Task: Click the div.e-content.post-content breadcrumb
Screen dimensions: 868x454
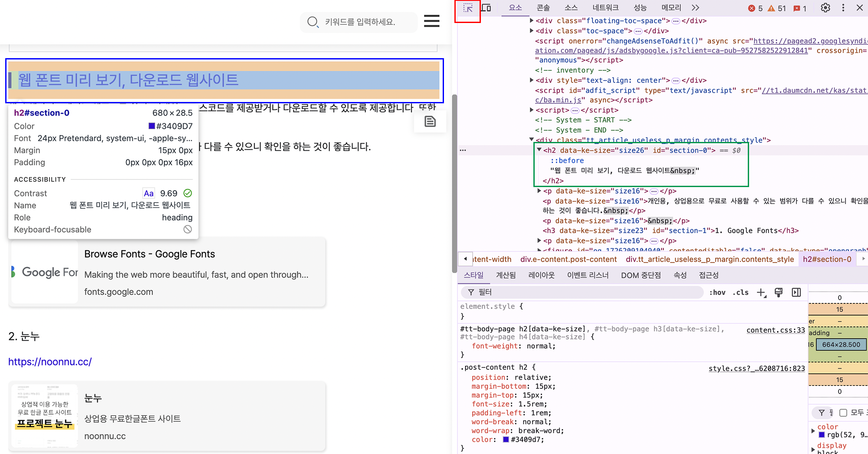Action: pos(569,259)
